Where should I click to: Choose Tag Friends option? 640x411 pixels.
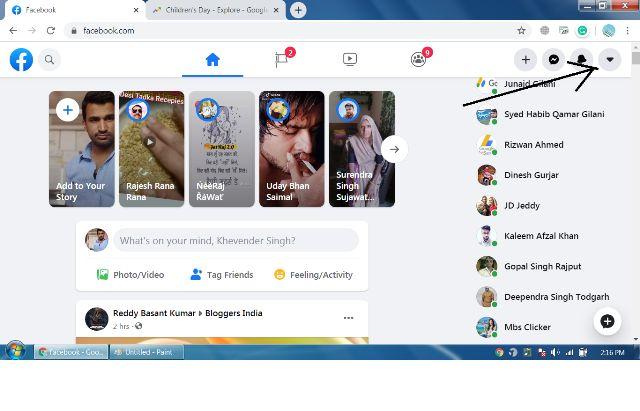pyautogui.click(x=222, y=275)
